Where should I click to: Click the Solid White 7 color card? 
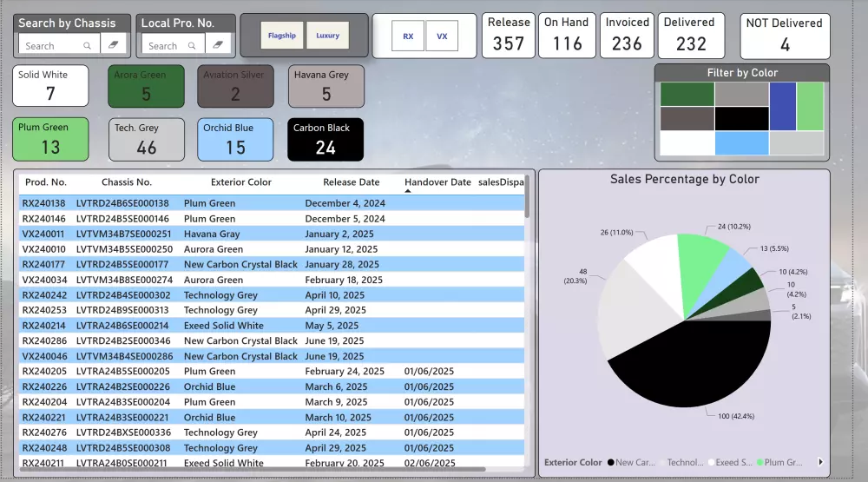(x=50, y=86)
